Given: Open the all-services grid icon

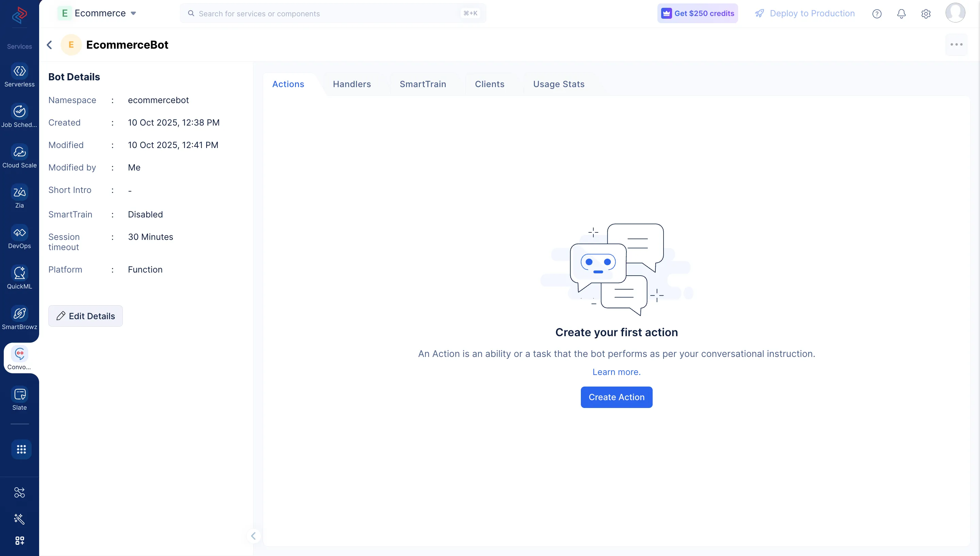Looking at the screenshot, I should (21, 449).
